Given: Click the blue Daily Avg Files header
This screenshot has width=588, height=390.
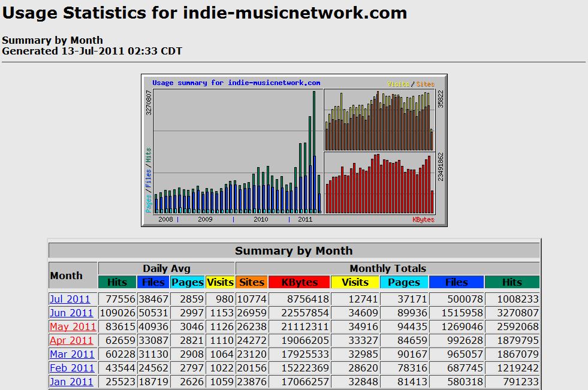Looking at the screenshot, I should [x=153, y=282].
